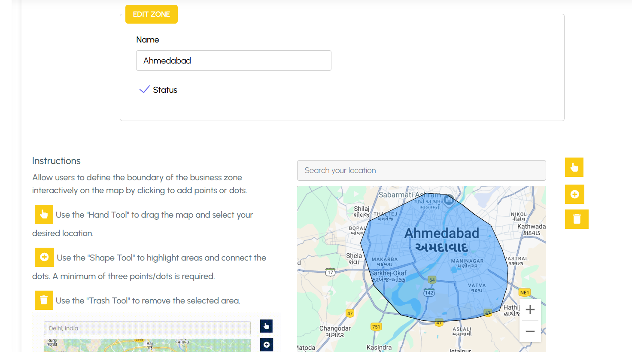
Task: Click highway 17 shield on the map
Action: click(330, 272)
